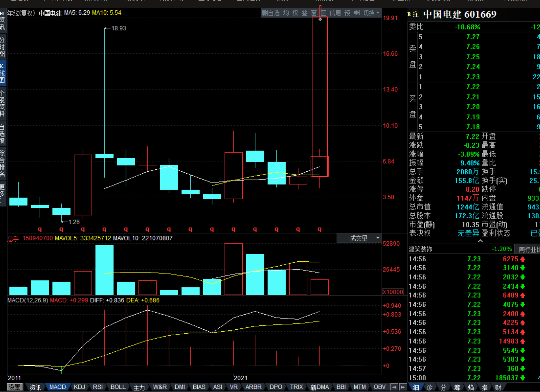540x392 pixels.
Task: Select the KDJ indicator tab
Action: pos(79,387)
